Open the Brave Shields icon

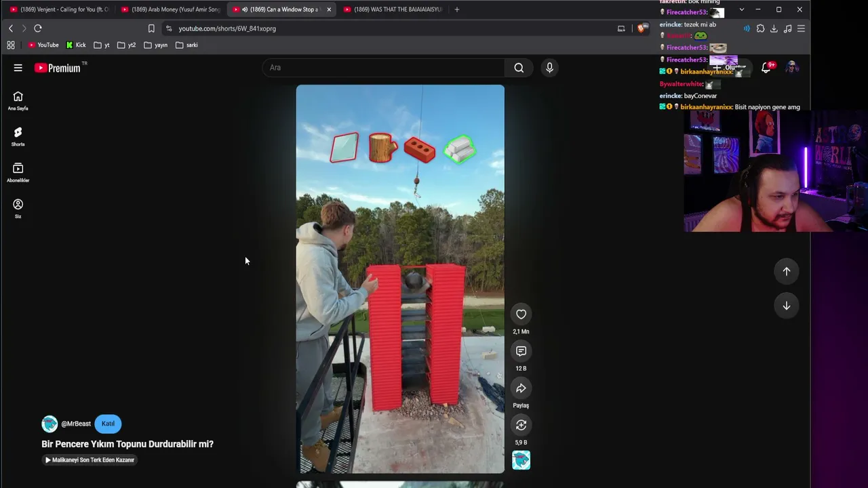click(642, 28)
